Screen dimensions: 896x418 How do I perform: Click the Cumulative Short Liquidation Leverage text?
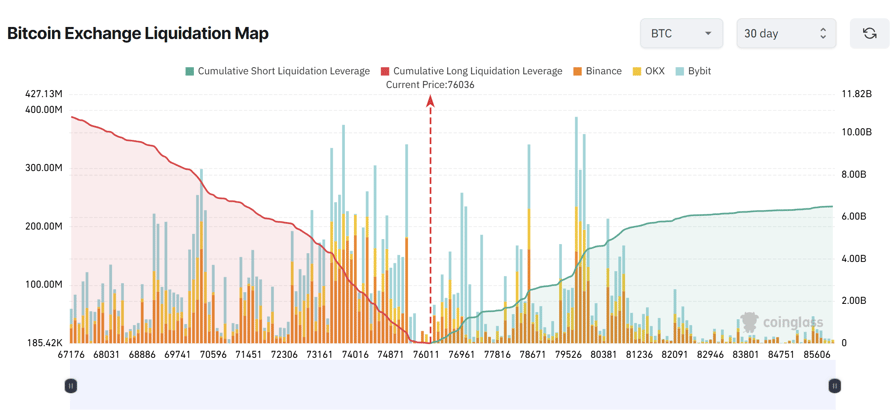point(284,72)
